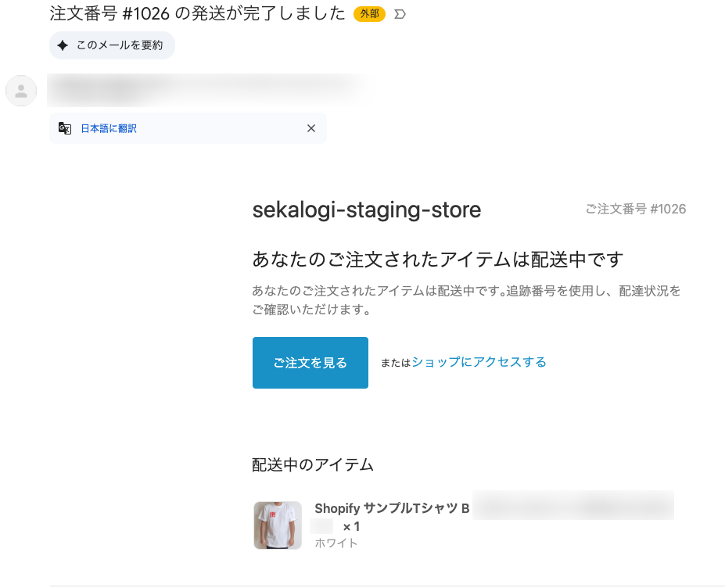The image size is (725, 588).
Task: Click the × 1 quantity text
Action: tap(351, 526)
